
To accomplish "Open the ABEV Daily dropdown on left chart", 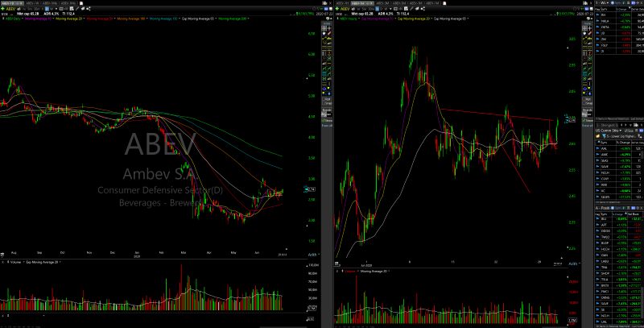I will coord(23,19).
